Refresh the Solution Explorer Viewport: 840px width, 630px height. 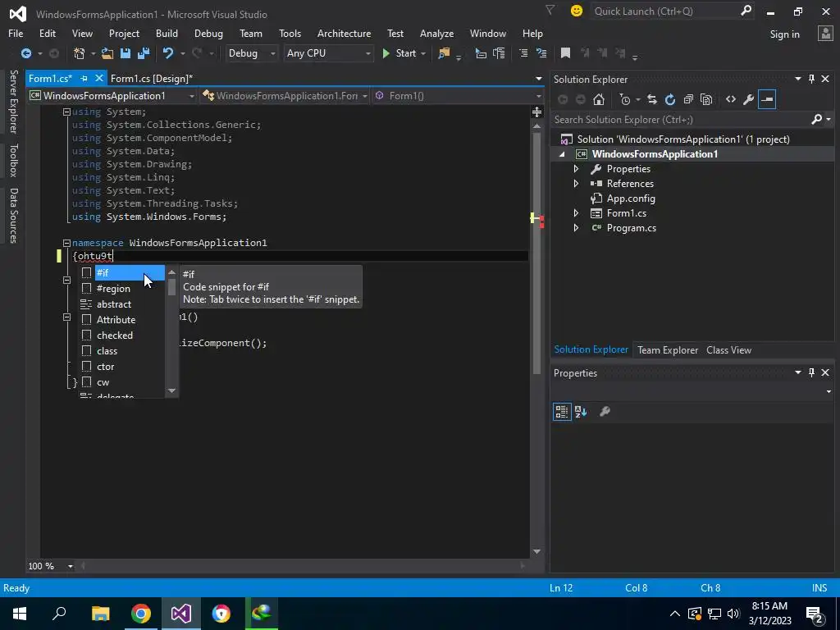(669, 99)
